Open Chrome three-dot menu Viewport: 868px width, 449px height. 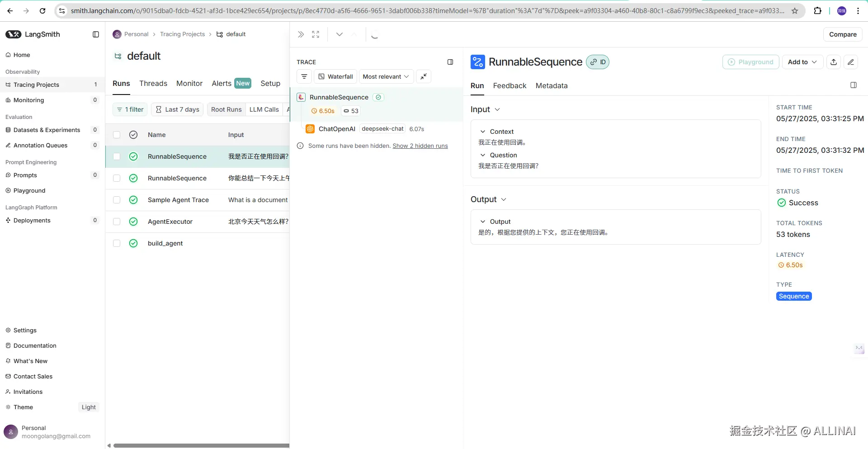click(858, 11)
